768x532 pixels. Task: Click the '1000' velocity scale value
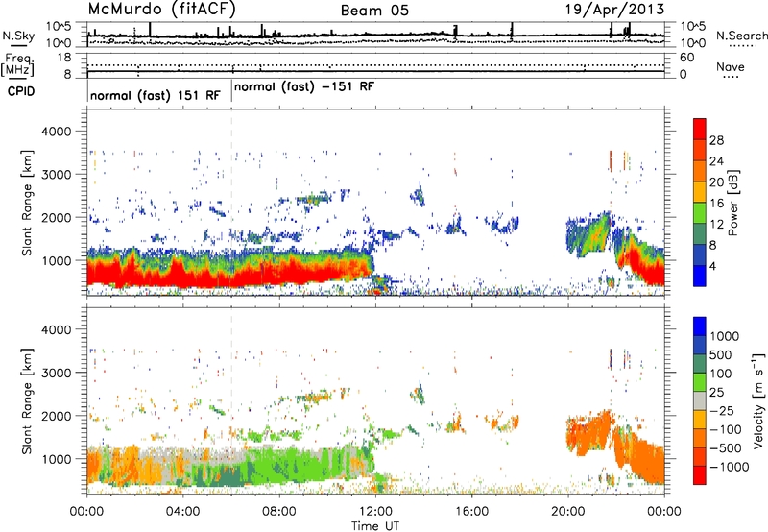724,336
